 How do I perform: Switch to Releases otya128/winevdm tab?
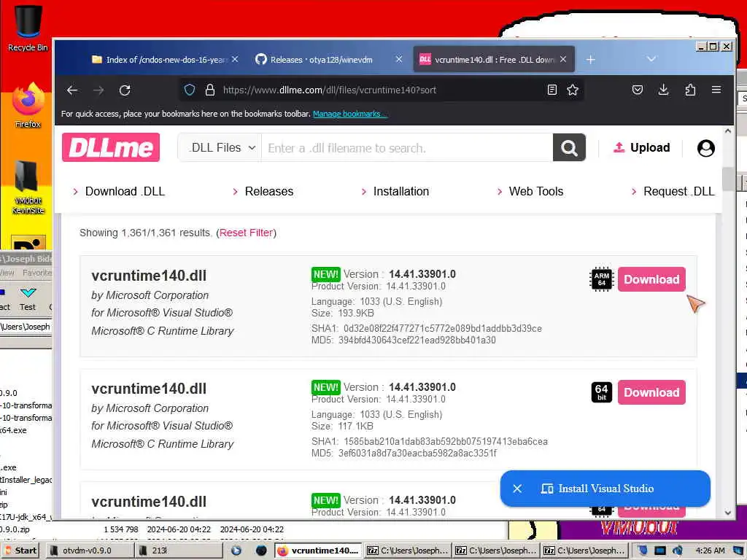pos(321,60)
